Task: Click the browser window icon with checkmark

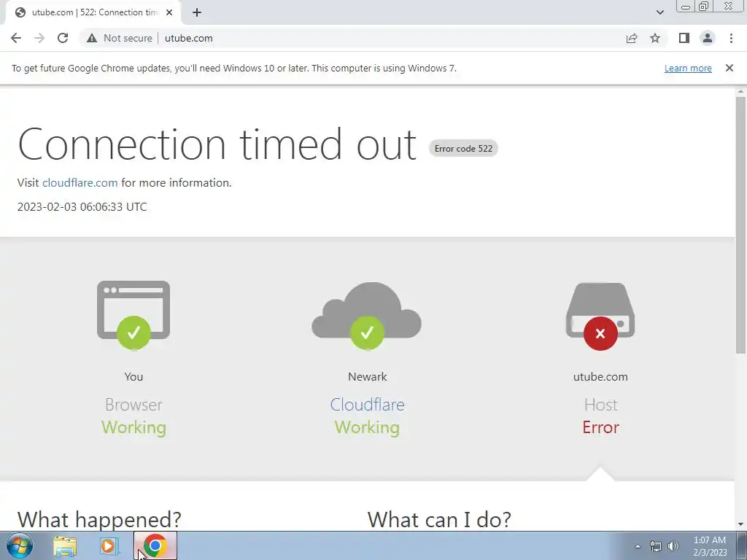Action: point(133,316)
